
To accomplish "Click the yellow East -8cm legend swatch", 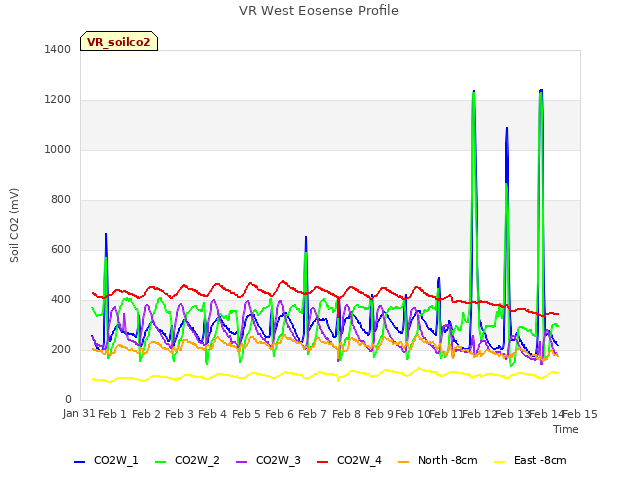I will click(x=500, y=462).
